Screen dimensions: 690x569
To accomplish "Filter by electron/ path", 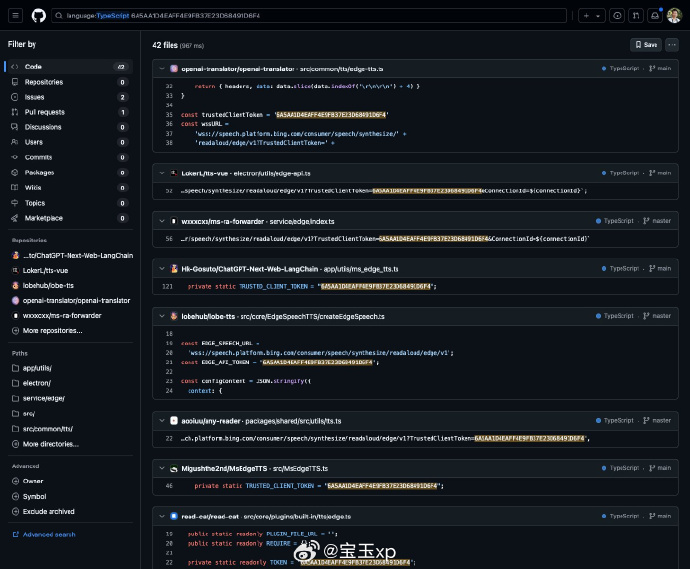I will pyautogui.click(x=31, y=383).
